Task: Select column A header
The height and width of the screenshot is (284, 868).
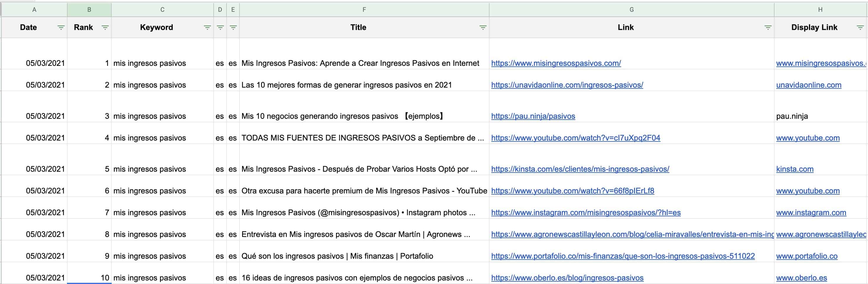Action: click(x=34, y=10)
